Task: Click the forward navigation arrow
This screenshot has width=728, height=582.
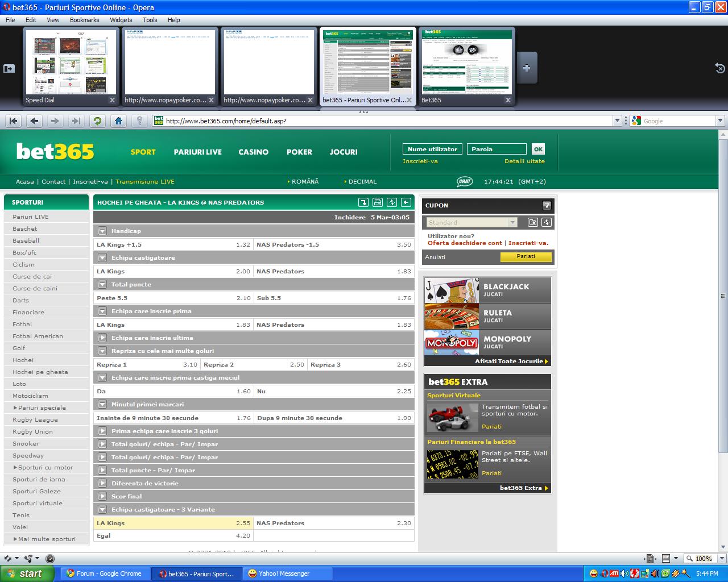Action: click(x=55, y=120)
